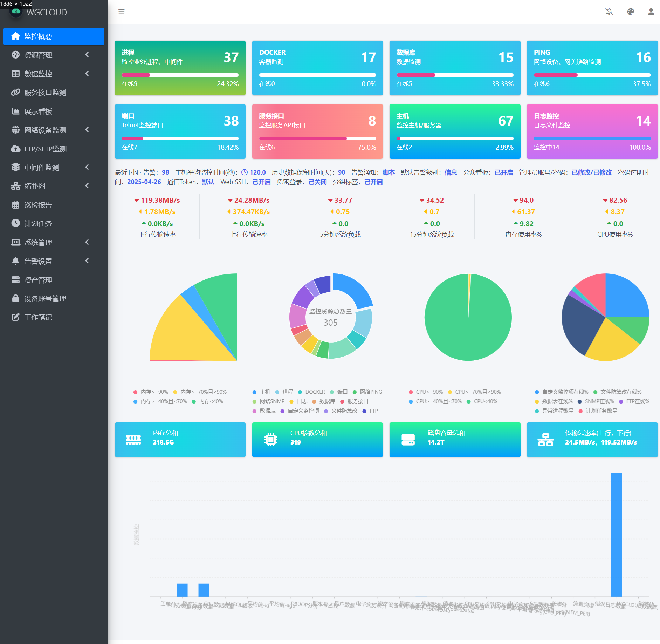Open the theme palette icon

point(631,12)
